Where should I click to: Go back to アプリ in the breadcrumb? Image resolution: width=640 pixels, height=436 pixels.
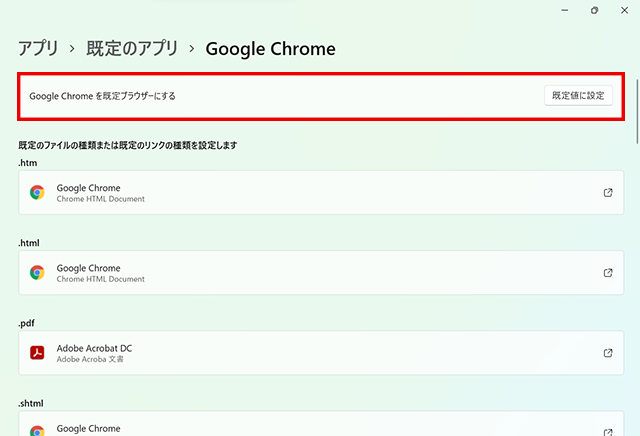[x=38, y=48]
